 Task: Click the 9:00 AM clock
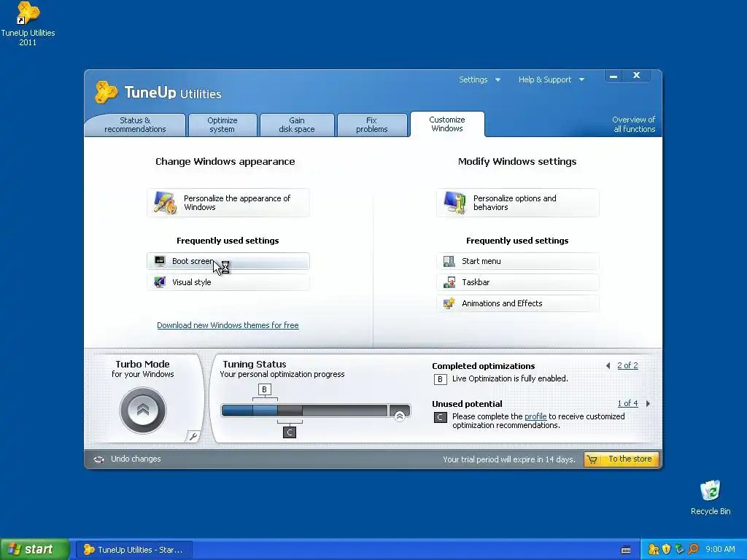click(x=720, y=550)
